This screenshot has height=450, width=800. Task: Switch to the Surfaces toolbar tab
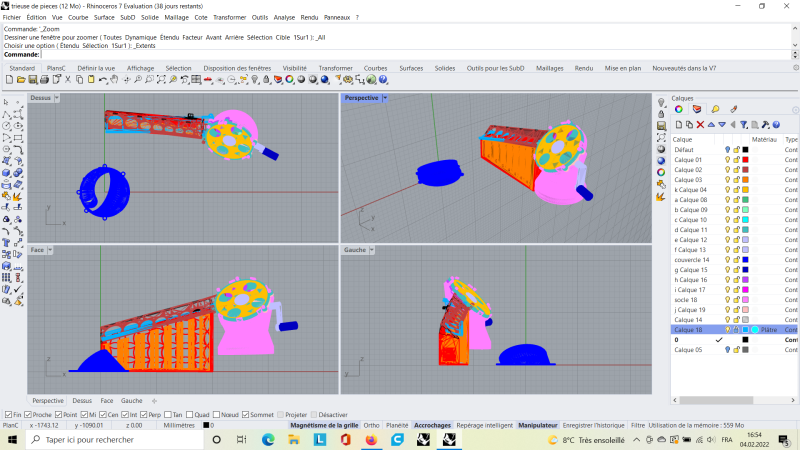(x=411, y=68)
